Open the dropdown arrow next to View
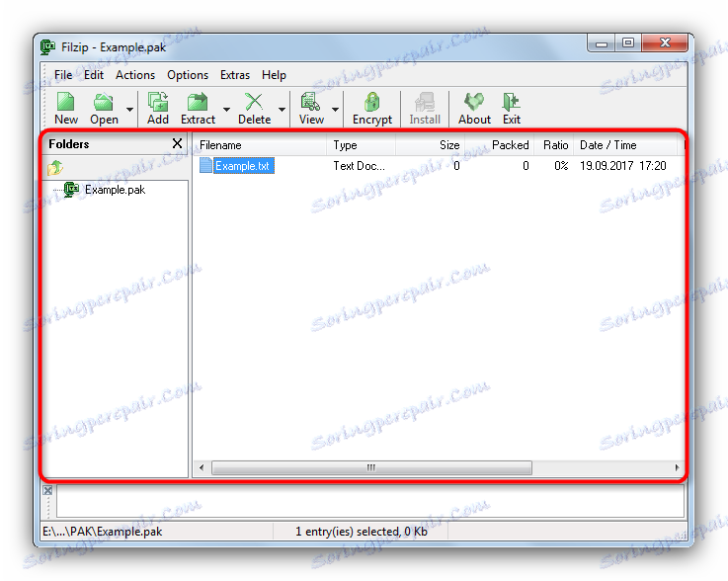 click(335, 110)
